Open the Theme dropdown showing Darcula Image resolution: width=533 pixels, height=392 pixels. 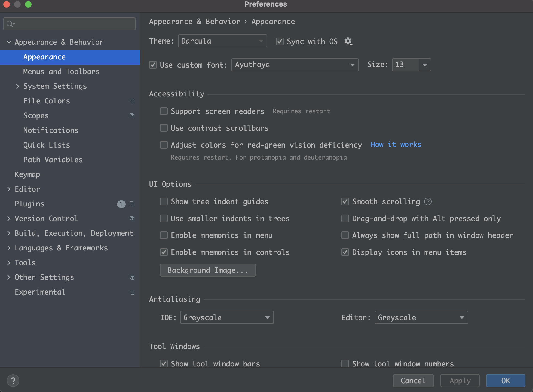coord(222,41)
